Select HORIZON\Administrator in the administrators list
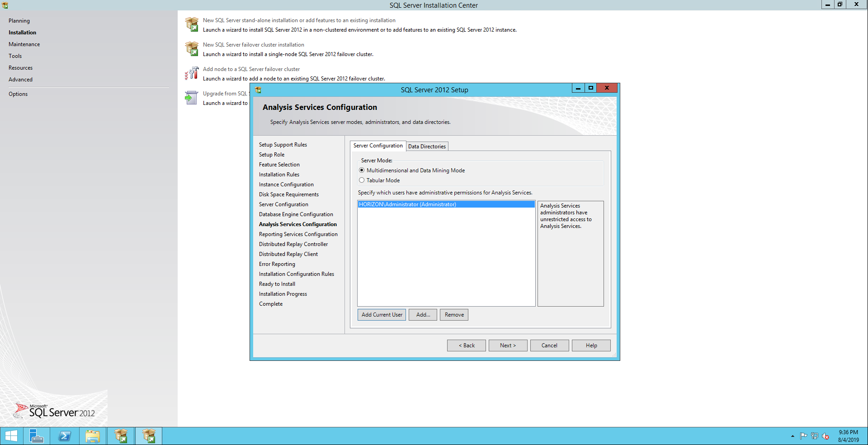The image size is (868, 445). pos(407,204)
